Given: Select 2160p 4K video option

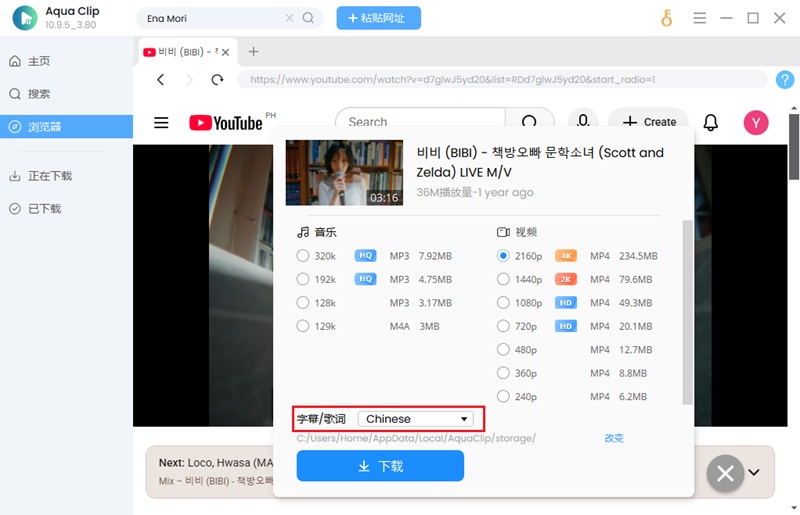Looking at the screenshot, I should (x=503, y=256).
